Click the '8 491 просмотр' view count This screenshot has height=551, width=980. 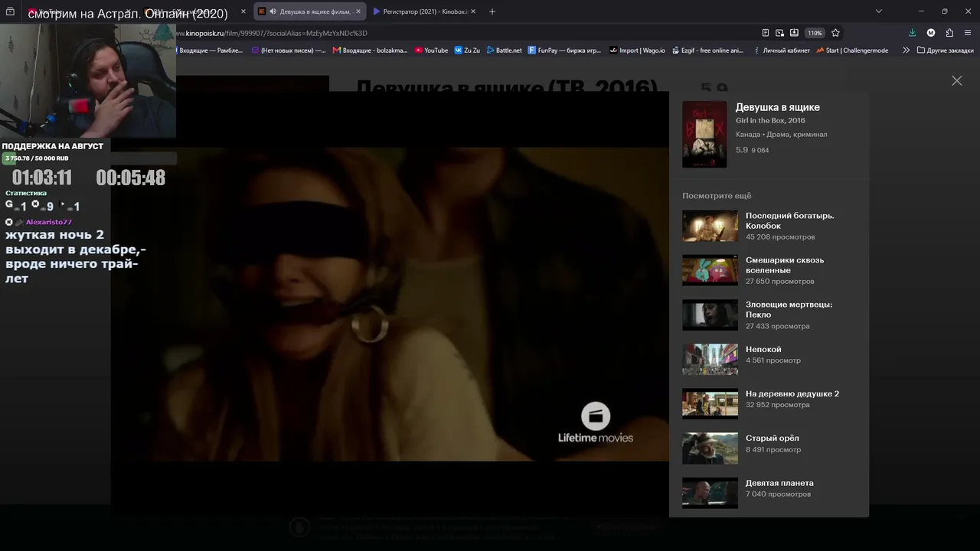(x=773, y=449)
